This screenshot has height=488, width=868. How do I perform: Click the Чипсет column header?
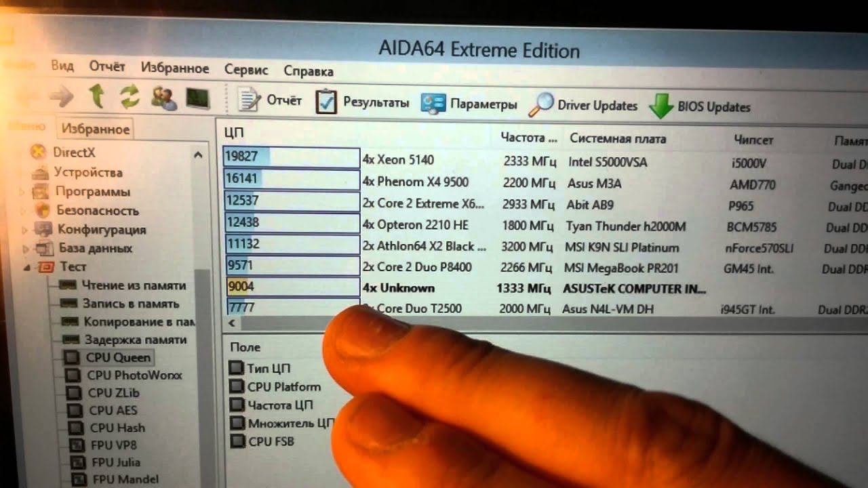[x=753, y=140]
